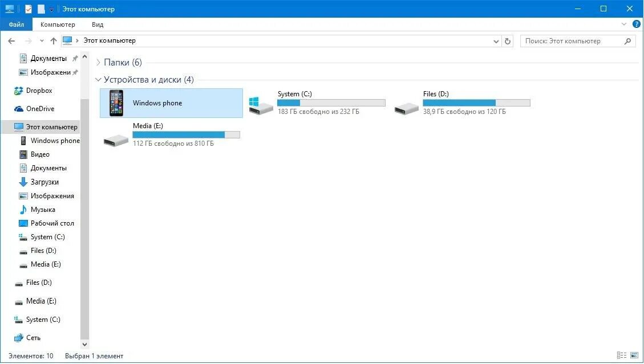Click the Files (D:) usage bar

pyautogui.click(x=476, y=103)
